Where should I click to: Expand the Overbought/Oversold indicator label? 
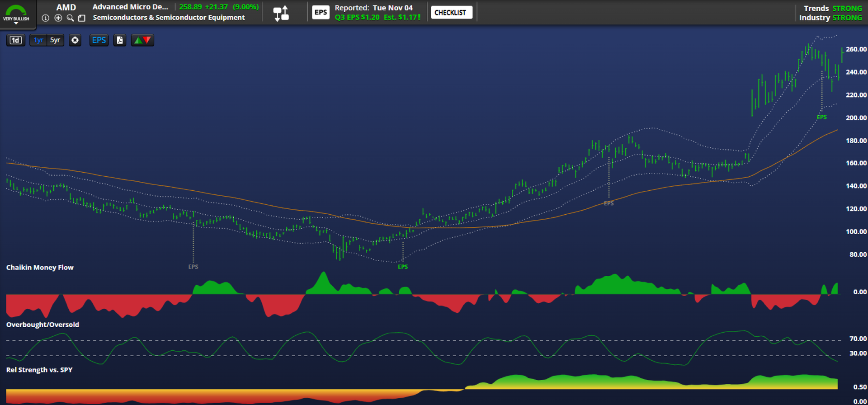point(42,325)
